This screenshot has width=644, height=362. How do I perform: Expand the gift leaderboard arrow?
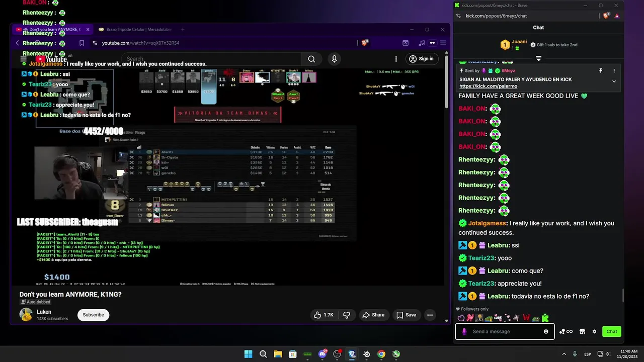(x=538, y=58)
